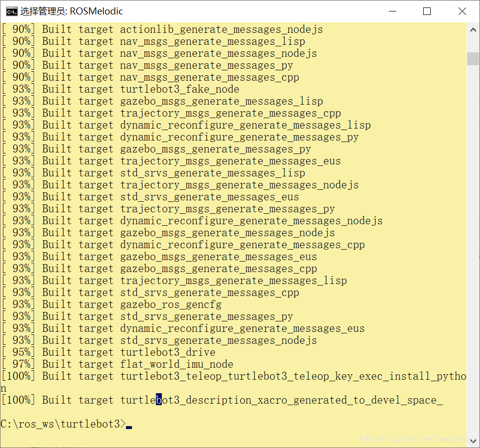
Task: Click the text 'std_srvs_generate_messages_eus'
Action: pyautogui.click(x=210, y=197)
